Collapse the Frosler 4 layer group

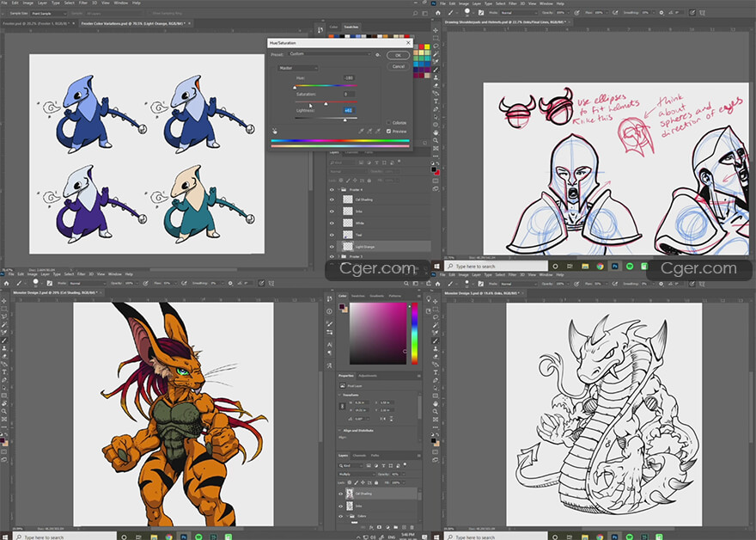pyautogui.click(x=339, y=190)
